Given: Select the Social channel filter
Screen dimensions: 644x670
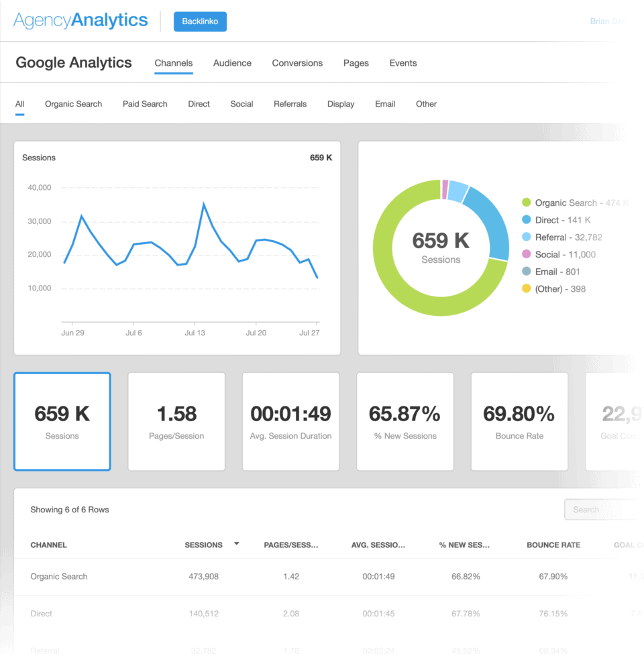Looking at the screenshot, I should coord(241,104).
